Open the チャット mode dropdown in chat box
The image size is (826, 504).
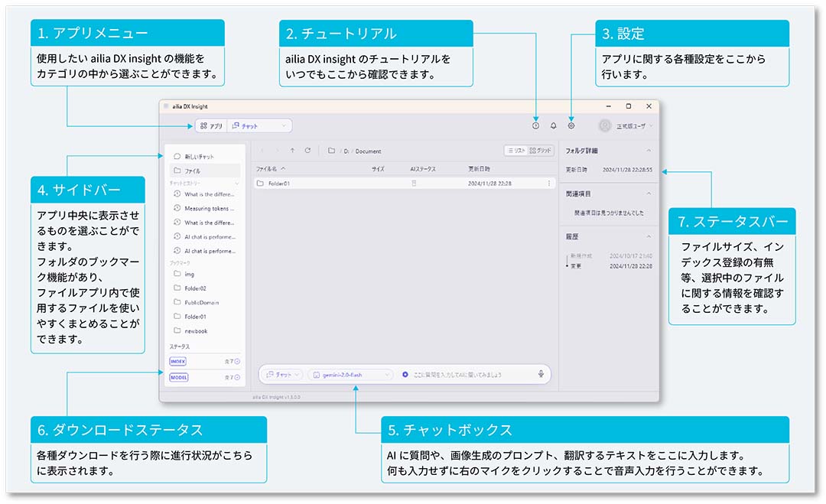(x=284, y=375)
